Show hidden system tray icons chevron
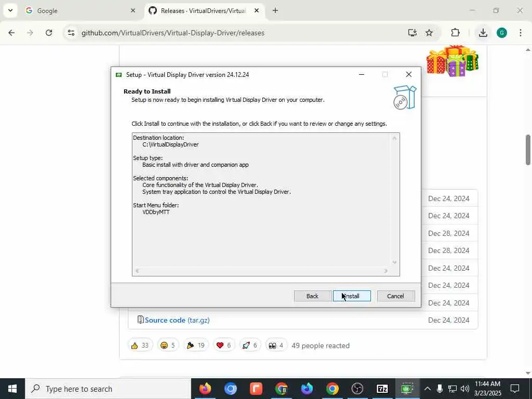The width and height of the screenshot is (532, 399). click(428, 389)
